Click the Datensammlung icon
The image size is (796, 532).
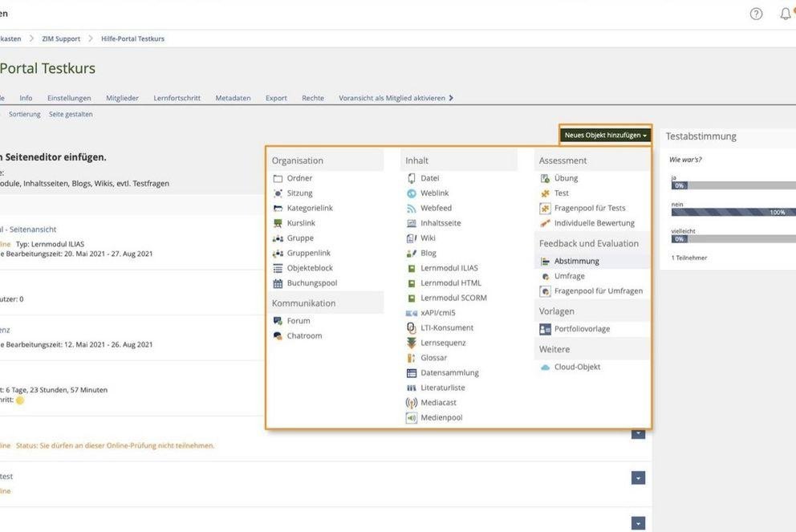(x=411, y=373)
